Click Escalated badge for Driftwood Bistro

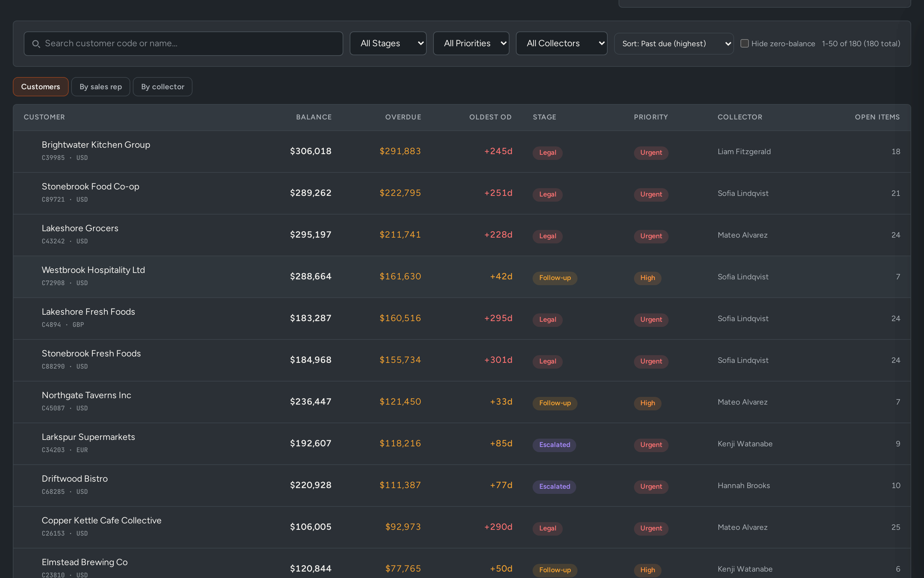tap(554, 486)
